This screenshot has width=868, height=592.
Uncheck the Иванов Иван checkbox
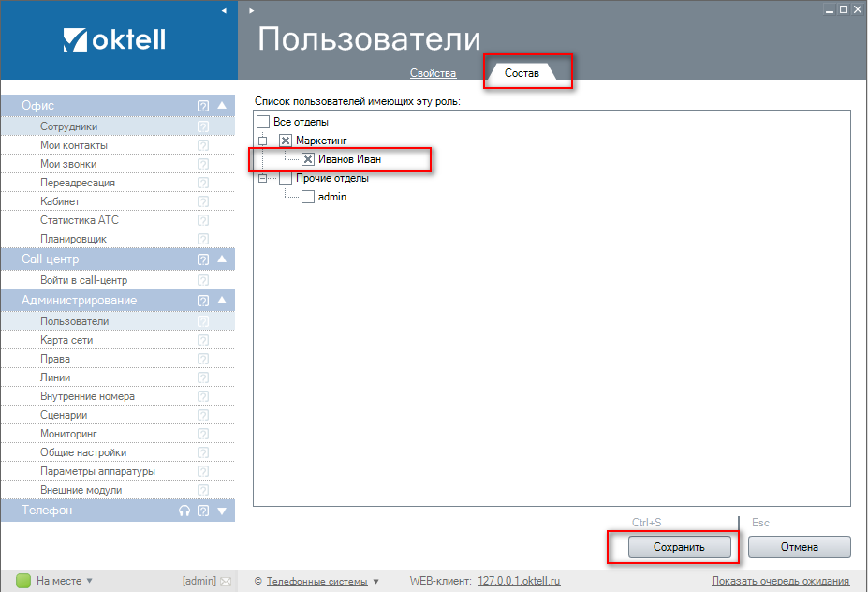pyautogui.click(x=308, y=159)
